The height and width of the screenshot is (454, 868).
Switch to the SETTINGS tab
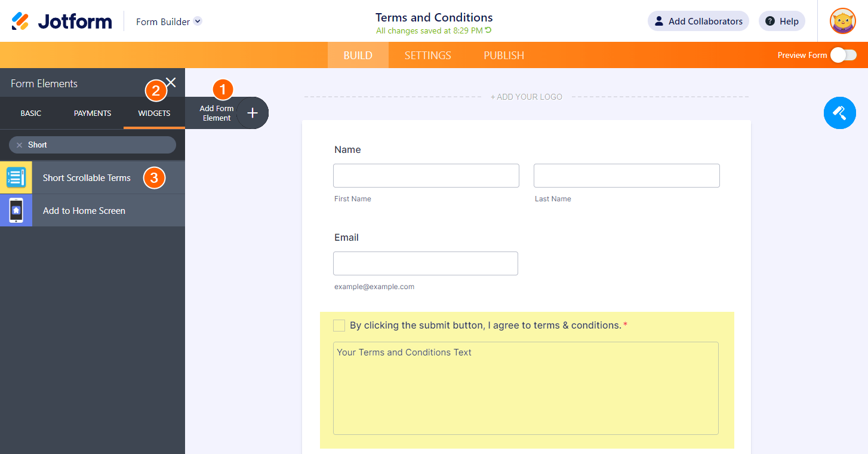tap(427, 56)
